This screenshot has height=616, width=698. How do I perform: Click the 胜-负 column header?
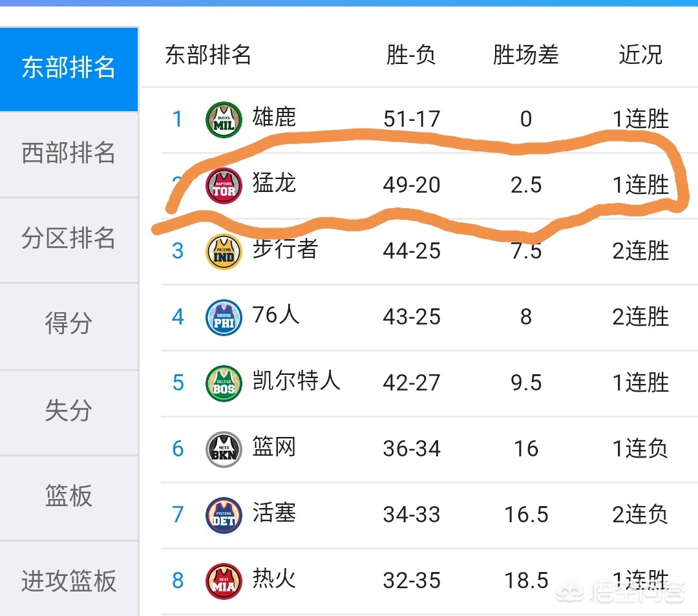(x=411, y=56)
